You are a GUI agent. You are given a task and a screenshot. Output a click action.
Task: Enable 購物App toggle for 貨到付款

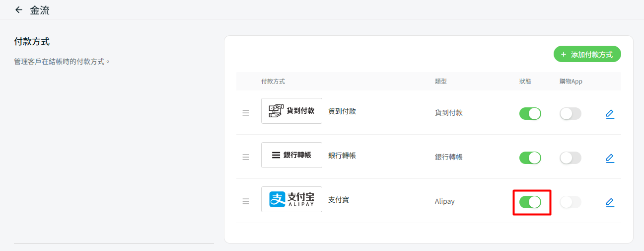click(570, 114)
